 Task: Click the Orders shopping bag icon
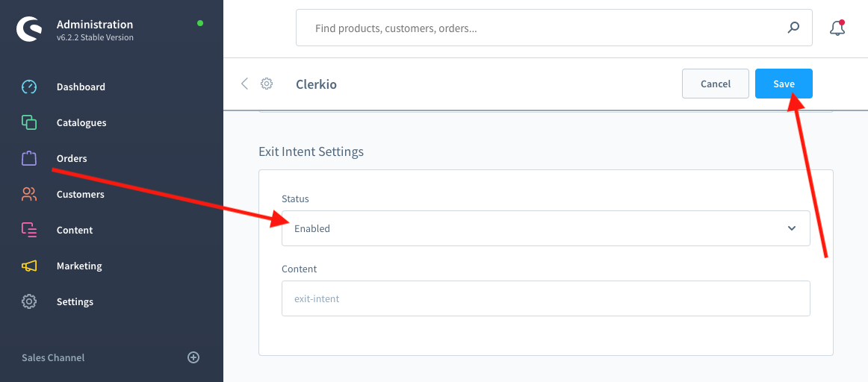(29, 158)
